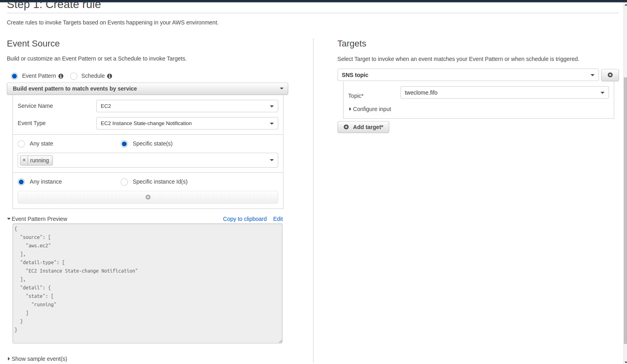Remove the SNS topic target
The width and height of the screenshot is (627, 364).
pyautogui.click(x=610, y=75)
